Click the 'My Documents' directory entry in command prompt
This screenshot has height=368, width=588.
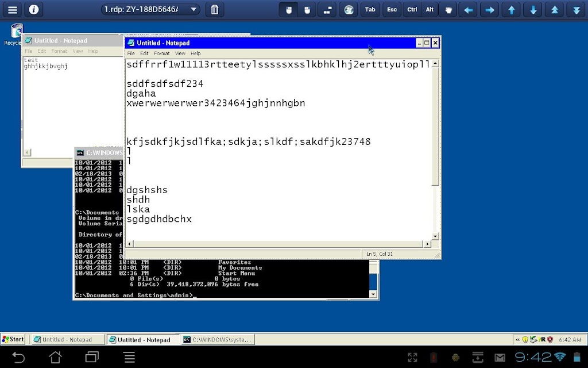click(x=240, y=268)
